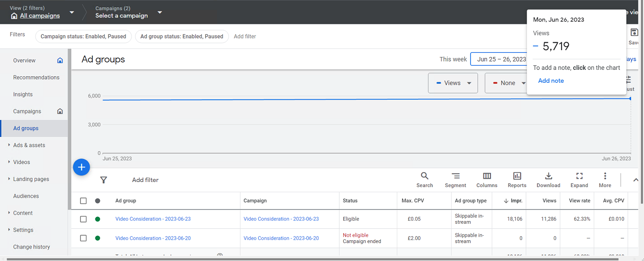
Task: Click the £2.00 Max. CPV cell
Action: [x=414, y=238]
